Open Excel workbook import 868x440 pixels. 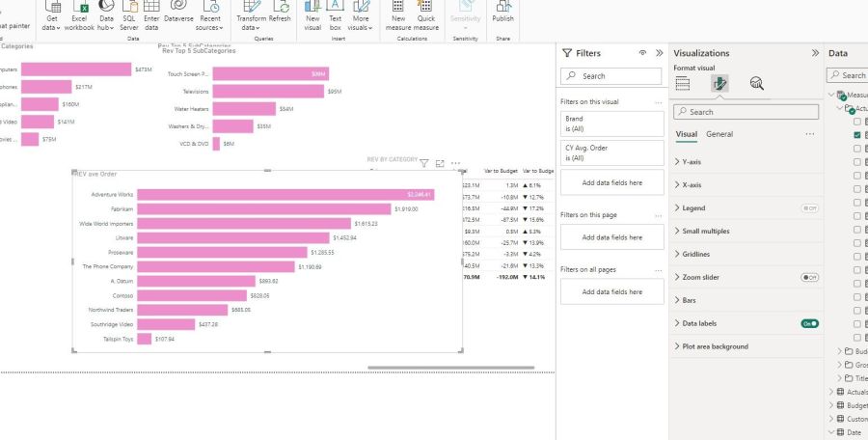tap(79, 15)
